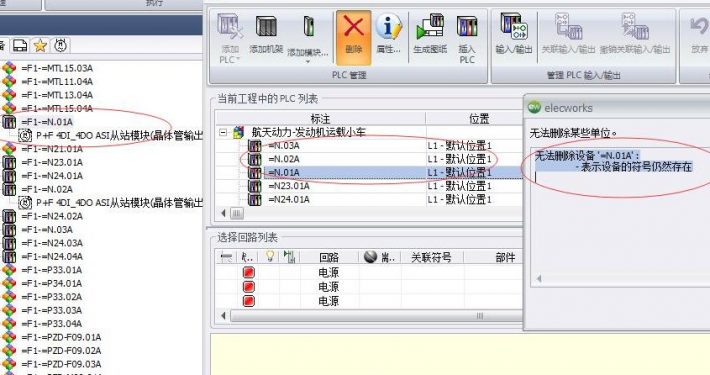Click the clock icon in left panel toolbar
The height and width of the screenshot is (375, 710).
pyautogui.click(x=61, y=45)
